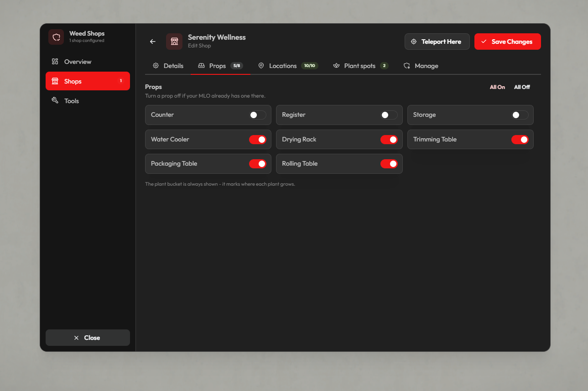Click the 10/10 badge on Locations tab

coord(310,66)
